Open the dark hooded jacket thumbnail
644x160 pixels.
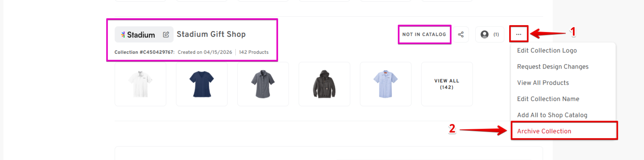[325, 84]
